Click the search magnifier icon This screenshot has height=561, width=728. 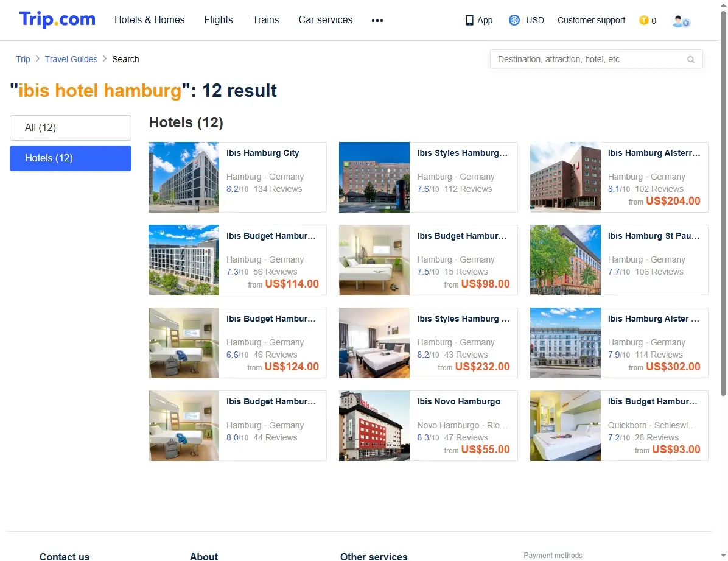tap(691, 60)
